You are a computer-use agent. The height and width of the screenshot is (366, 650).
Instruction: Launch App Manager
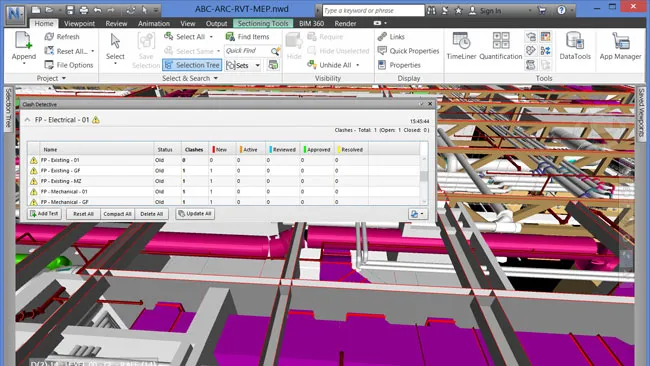click(620, 46)
